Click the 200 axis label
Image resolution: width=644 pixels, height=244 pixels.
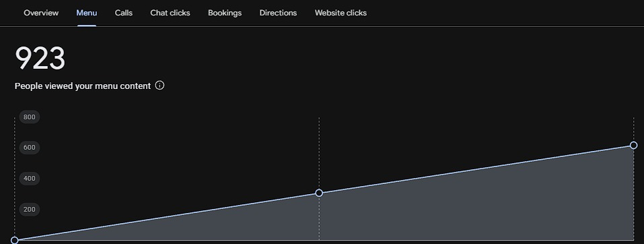click(29, 210)
